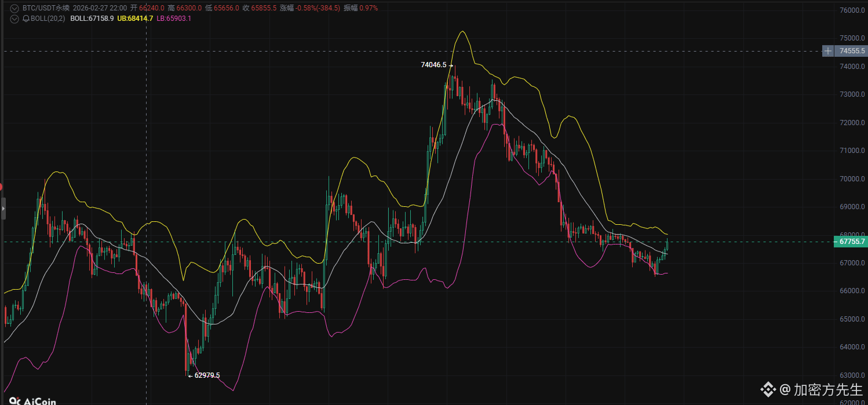Click the close price 65855.5
Image resolution: width=868 pixels, height=405 pixels.
(x=264, y=8)
